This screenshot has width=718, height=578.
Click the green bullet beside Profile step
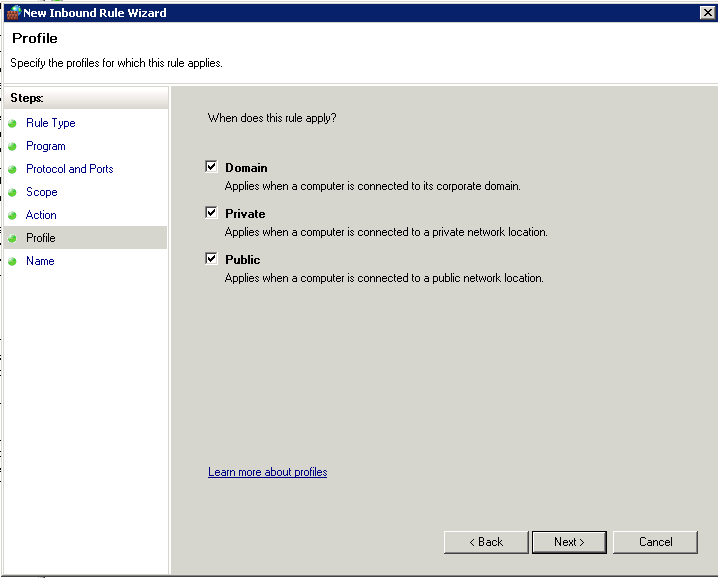coord(12,238)
